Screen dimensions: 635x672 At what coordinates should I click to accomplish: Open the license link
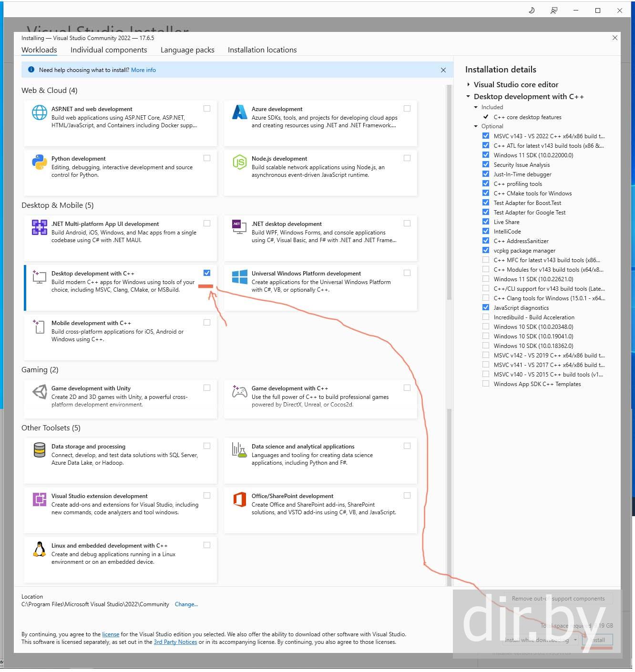(111, 634)
